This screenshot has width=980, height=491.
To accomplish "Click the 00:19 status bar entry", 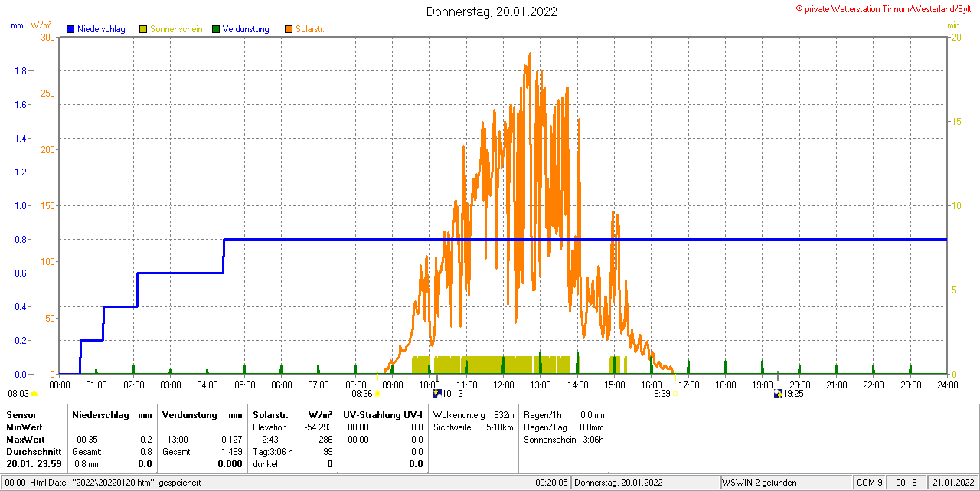I will (x=906, y=483).
